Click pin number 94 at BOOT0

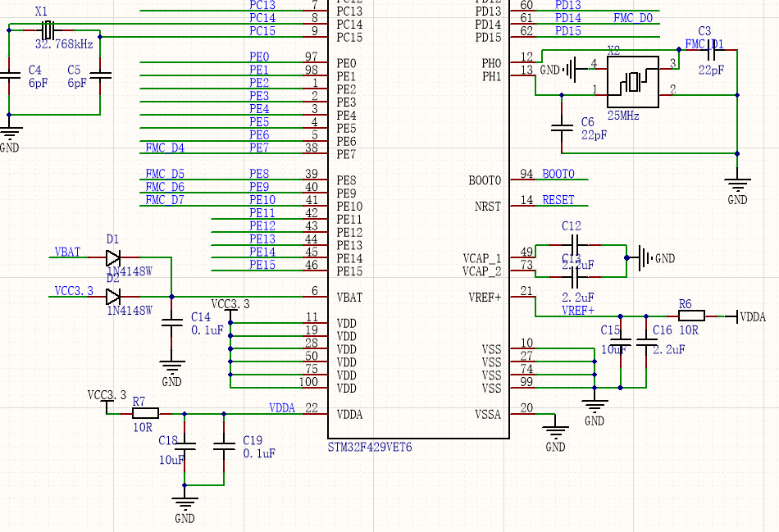tap(526, 173)
